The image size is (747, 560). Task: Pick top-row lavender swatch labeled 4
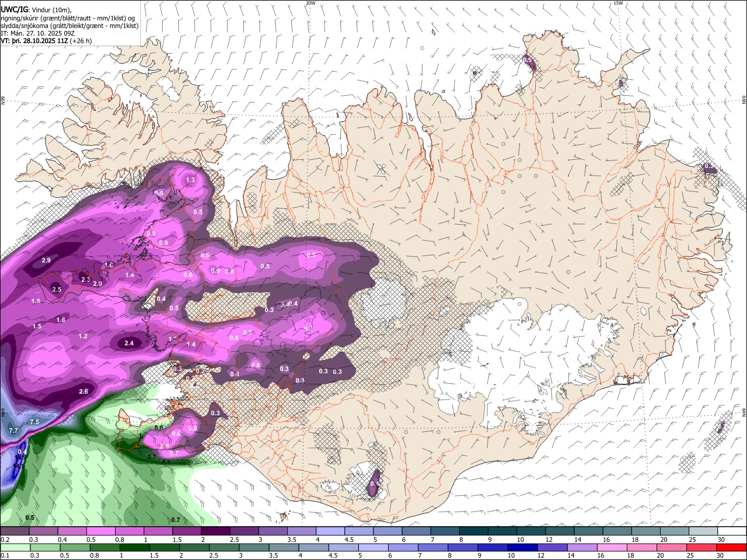pyautogui.click(x=330, y=531)
